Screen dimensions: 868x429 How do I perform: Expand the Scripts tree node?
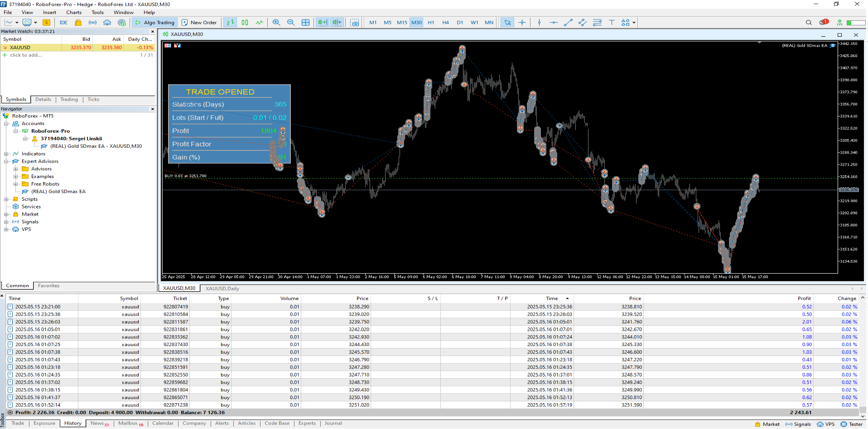pyautogui.click(x=6, y=199)
